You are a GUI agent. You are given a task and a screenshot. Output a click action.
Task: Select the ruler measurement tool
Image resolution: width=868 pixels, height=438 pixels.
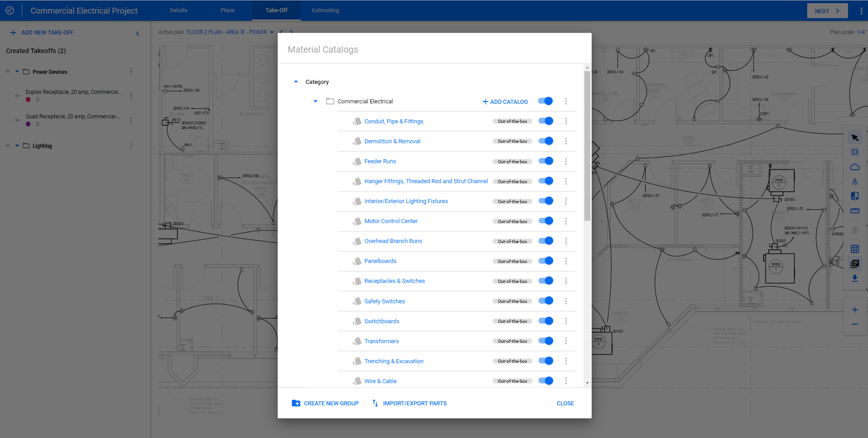click(855, 210)
